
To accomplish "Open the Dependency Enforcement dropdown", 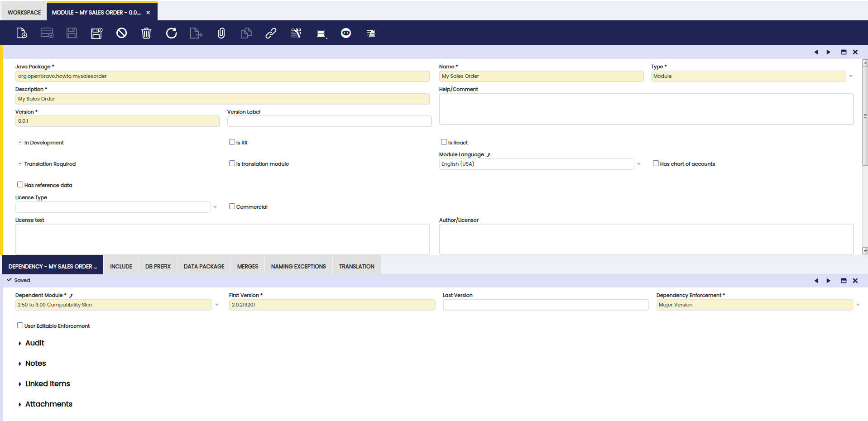I will pos(858,305).
